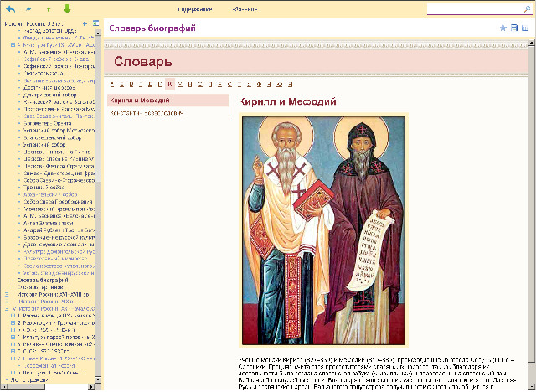The width and height of the screenshot is (536, 392).
Task: Open Словарь биографий in the tree
Action: tap(43, 280)
